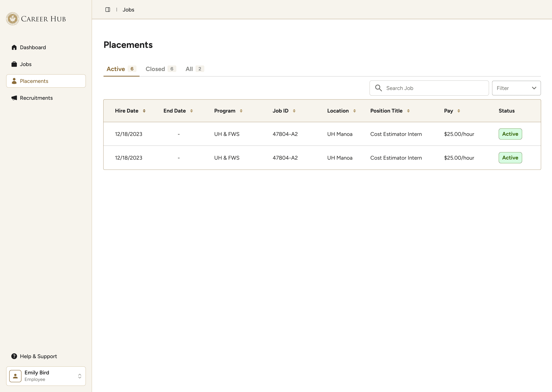This screenshot has width=552, height=392.
Task: Click the Help & Support question icon
Action: [x=14, y=356]
